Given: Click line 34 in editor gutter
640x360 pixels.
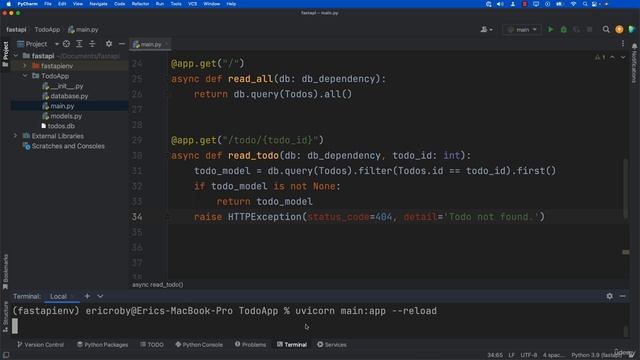Looking at the screenshot, I should tap(137, 217).
